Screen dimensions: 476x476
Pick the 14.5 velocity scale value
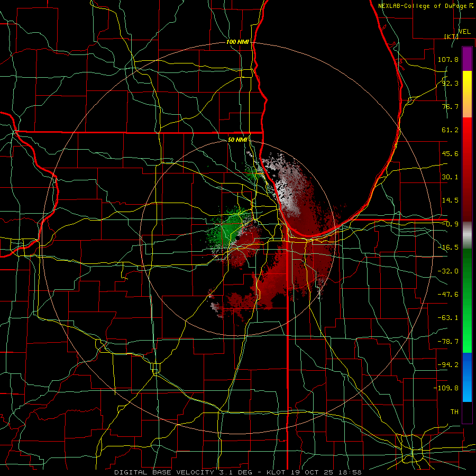450,200
